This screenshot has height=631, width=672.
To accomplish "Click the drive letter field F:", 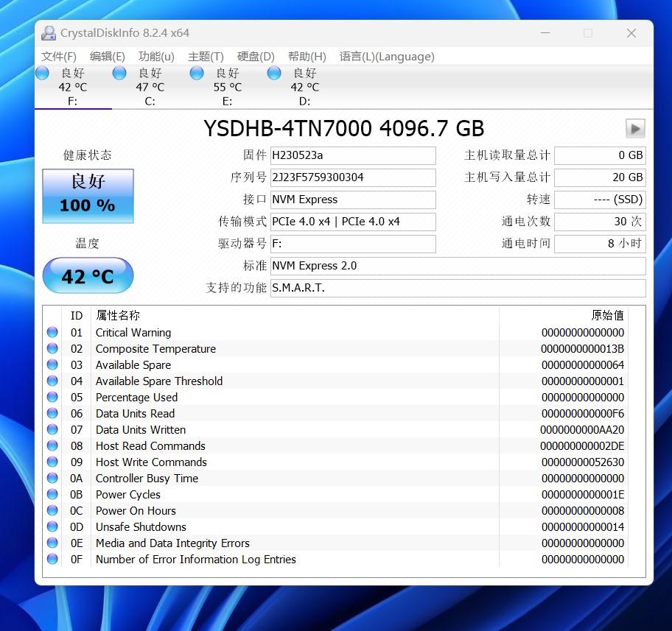I will (x=353, y=244).
